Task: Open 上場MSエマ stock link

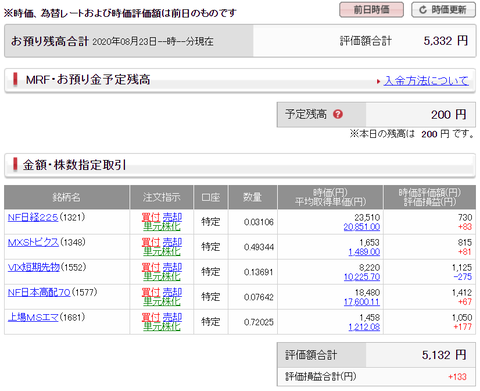Action: tap(33, 317)
